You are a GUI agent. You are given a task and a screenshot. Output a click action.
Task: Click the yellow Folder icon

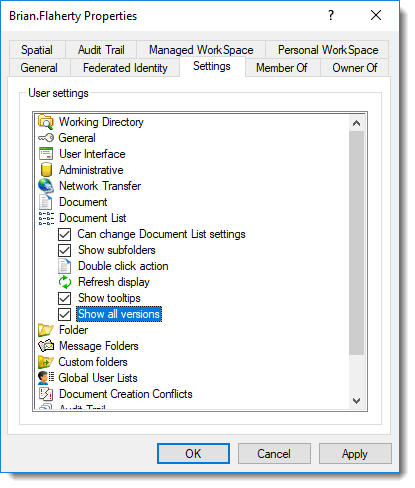[46, 330]
